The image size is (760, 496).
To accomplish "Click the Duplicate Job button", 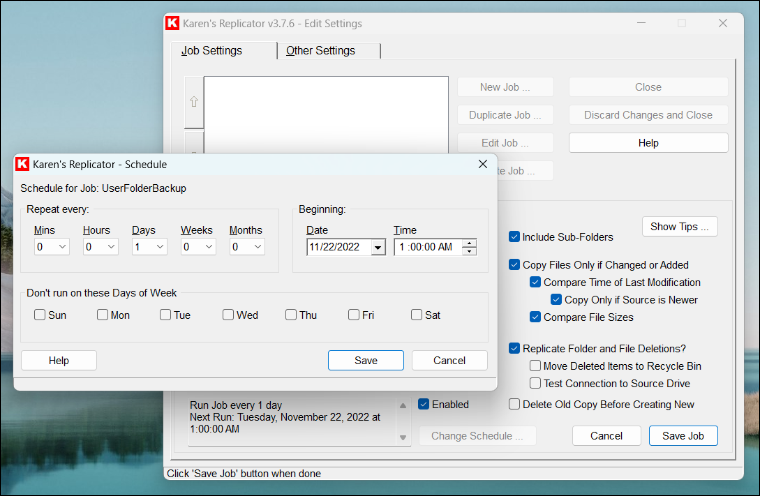I will [x=505, y=115].
